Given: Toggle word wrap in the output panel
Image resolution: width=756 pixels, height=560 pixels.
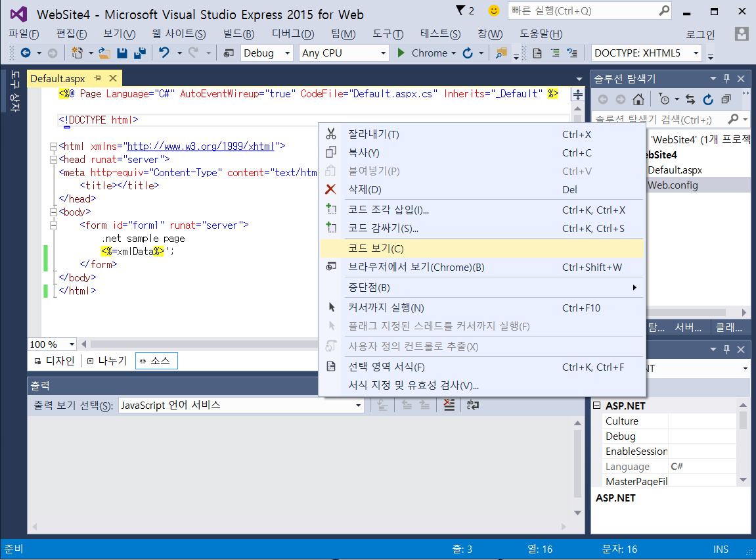Looking at the screenshot, I should coord(473,406).
